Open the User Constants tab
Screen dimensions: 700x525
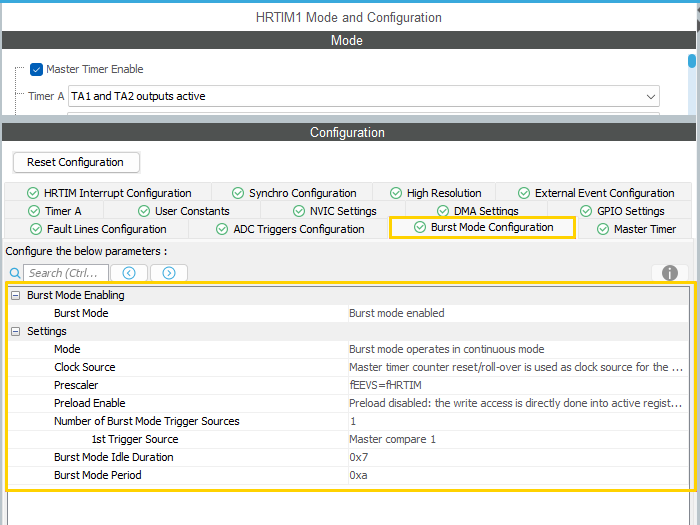(x=183, y=211)
